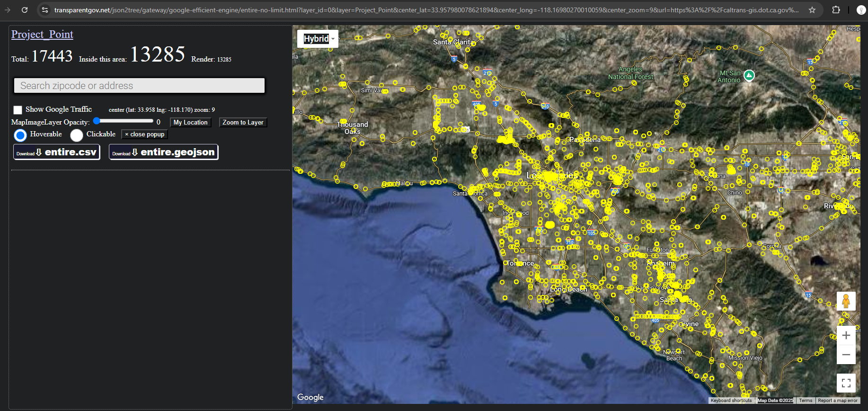868x411 pixels.
Task: Click the Map Data ©2025 attribution
Action: pyautogui.click(x=775, y=401)
